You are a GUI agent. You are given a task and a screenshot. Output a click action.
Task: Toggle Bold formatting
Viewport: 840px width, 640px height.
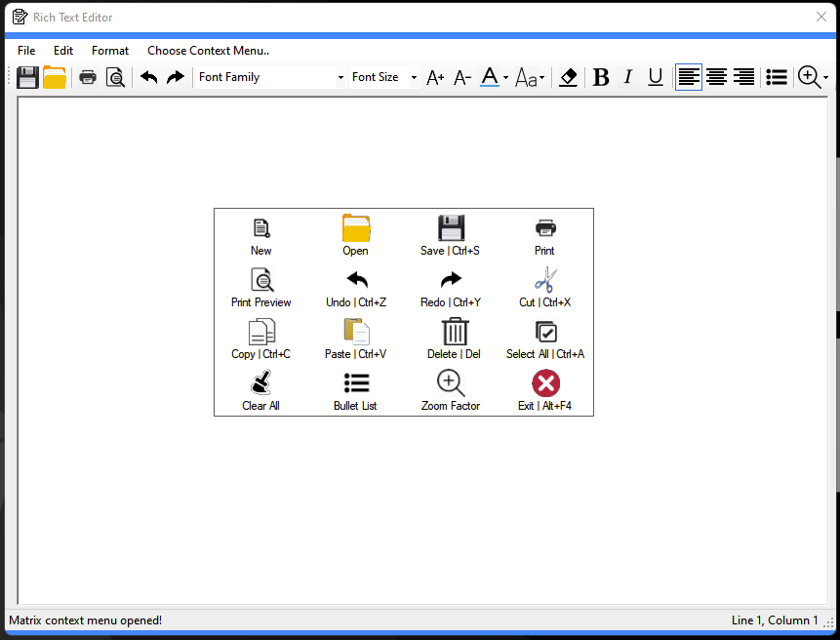[601, 78]
